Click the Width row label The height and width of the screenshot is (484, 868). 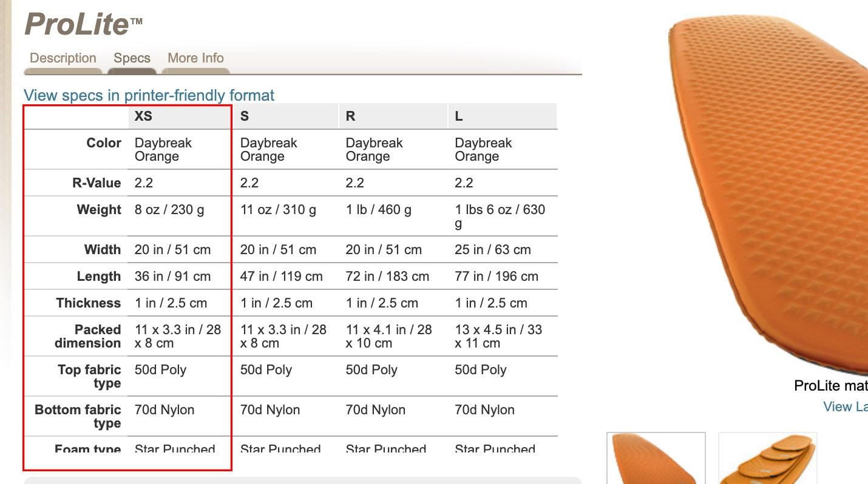(x=103, y=250)
